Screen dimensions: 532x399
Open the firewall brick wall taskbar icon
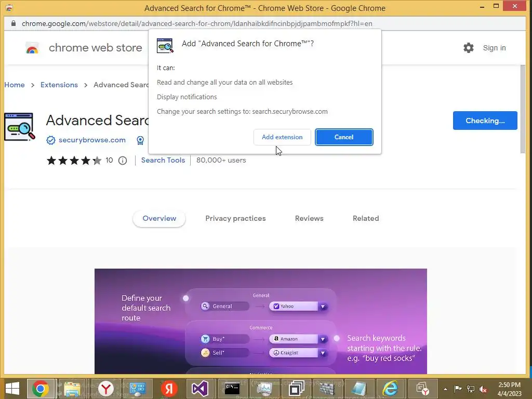[327, 389]
